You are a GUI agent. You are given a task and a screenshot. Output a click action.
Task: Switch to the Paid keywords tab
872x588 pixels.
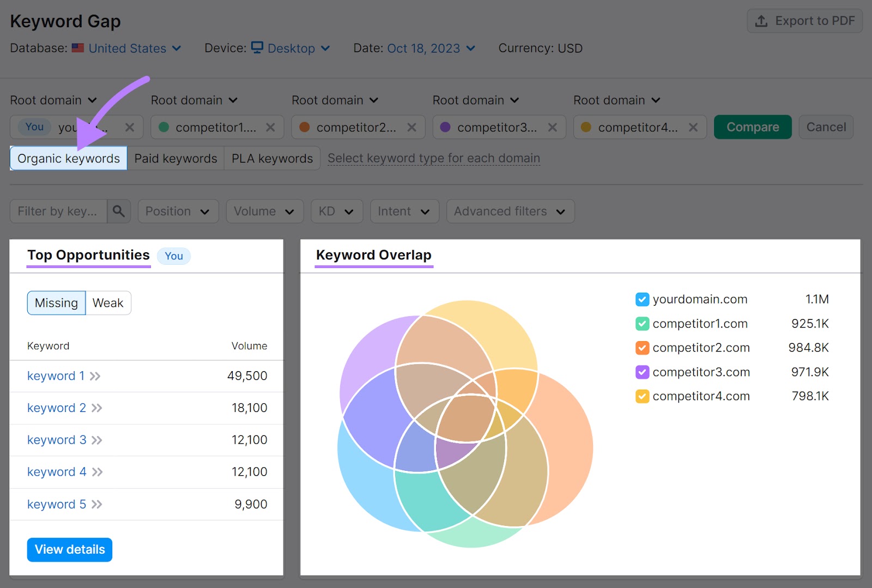click(175, 158)
